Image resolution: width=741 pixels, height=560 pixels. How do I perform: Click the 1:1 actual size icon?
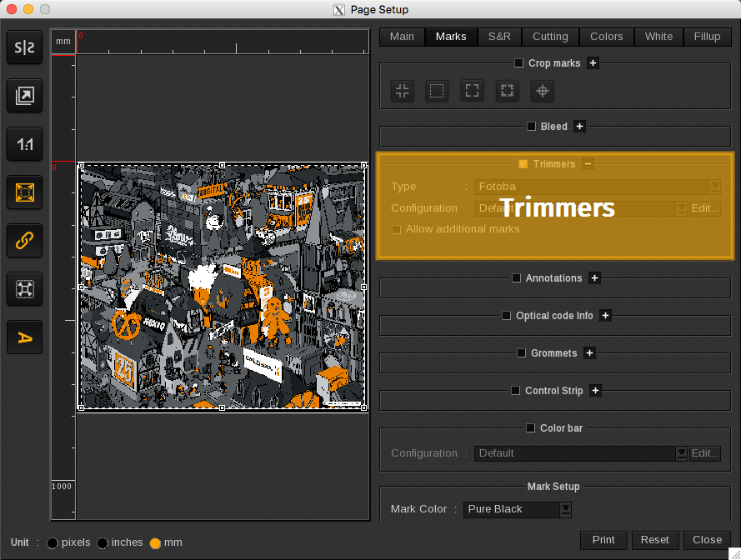point(25,145)
